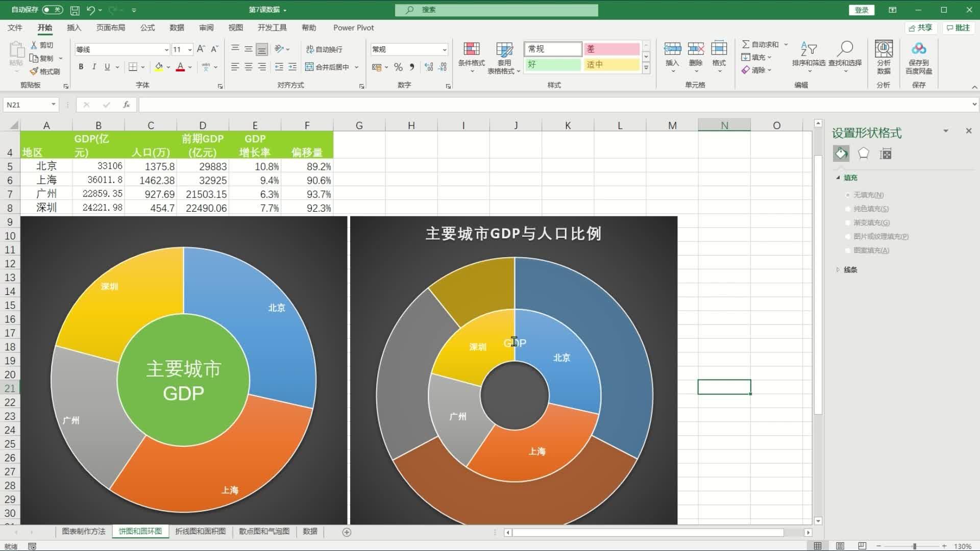Select Fill & Line tab icon in format pane
Image resolution: width=980 pixels, height=551 pixels.
click(841, 154)
